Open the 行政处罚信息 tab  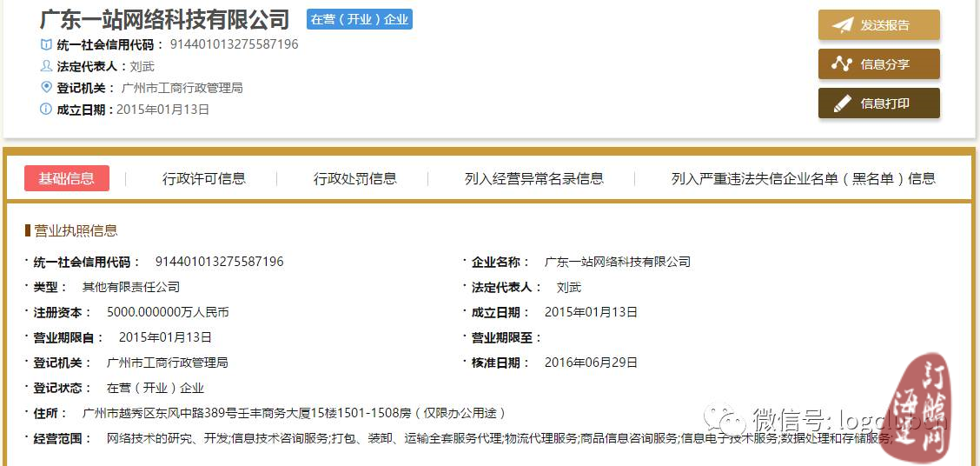click(355, 178)
